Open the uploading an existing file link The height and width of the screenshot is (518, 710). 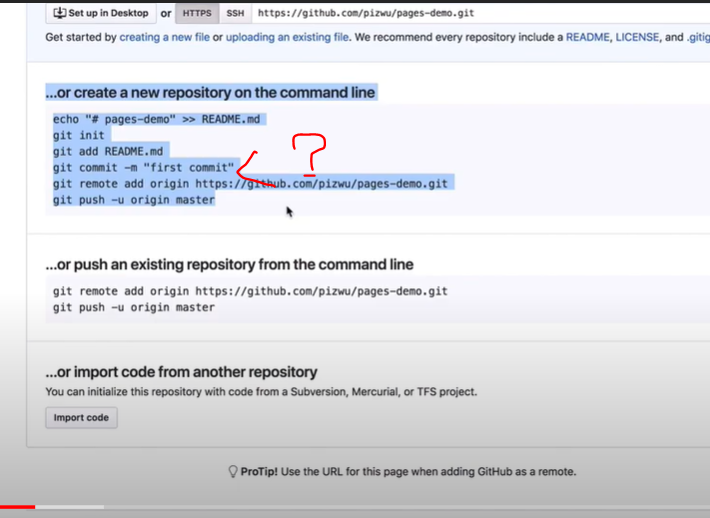point(287,37)
